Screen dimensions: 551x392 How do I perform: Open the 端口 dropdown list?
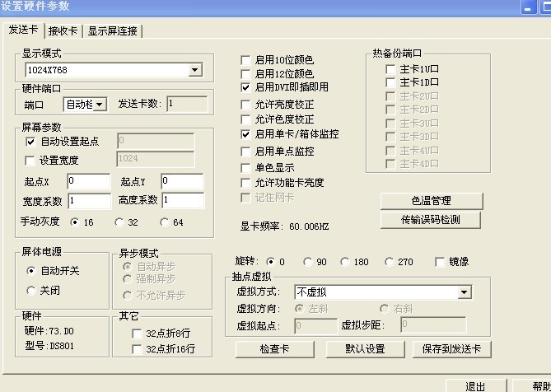(x=100, y=105)
